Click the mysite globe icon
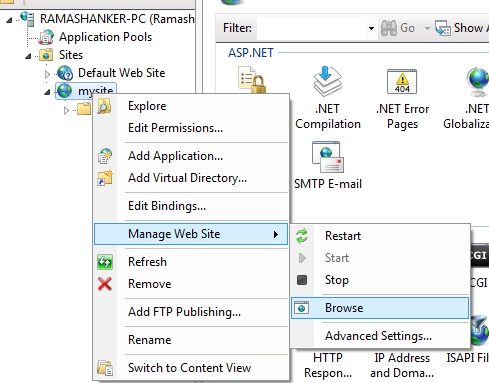The image size is (489, 383). (64, 91)
